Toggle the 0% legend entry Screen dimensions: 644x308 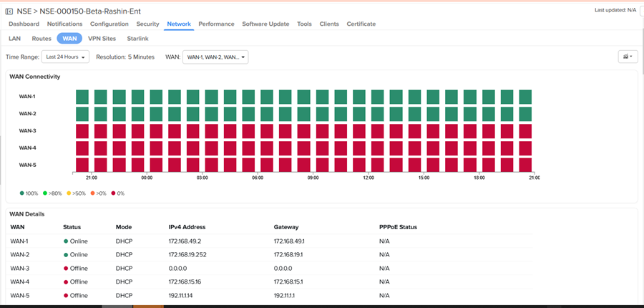coord(116,193)
